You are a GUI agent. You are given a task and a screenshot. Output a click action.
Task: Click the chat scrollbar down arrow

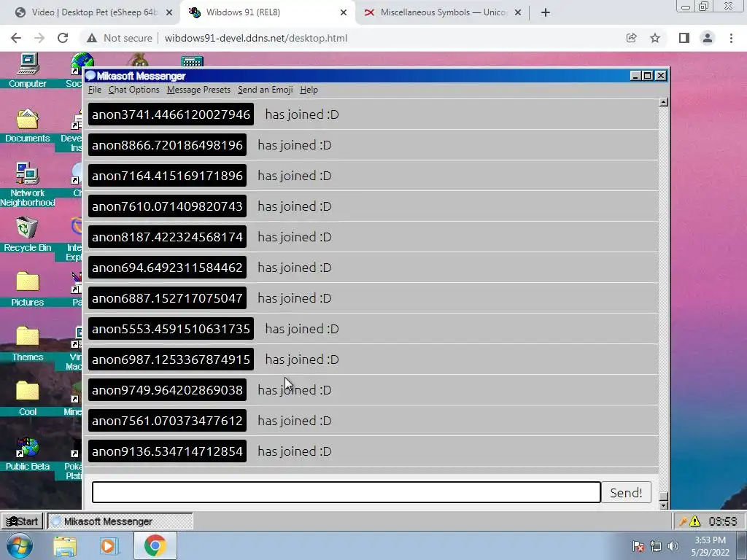pyautogui.click(x=663, y=505)
